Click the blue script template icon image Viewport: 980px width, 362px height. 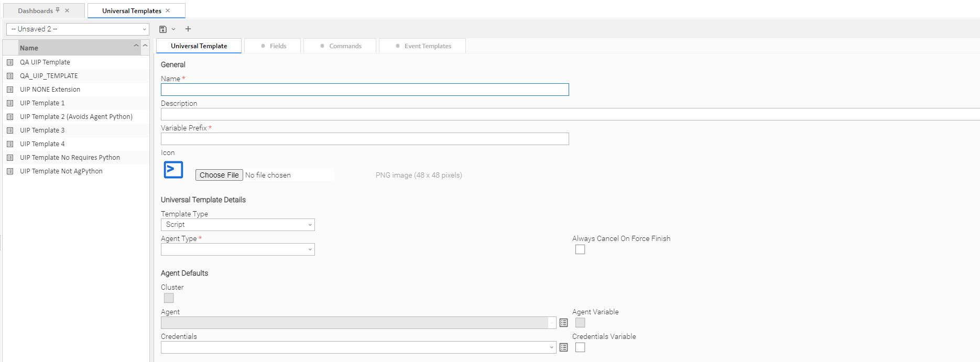pos(173,170)
